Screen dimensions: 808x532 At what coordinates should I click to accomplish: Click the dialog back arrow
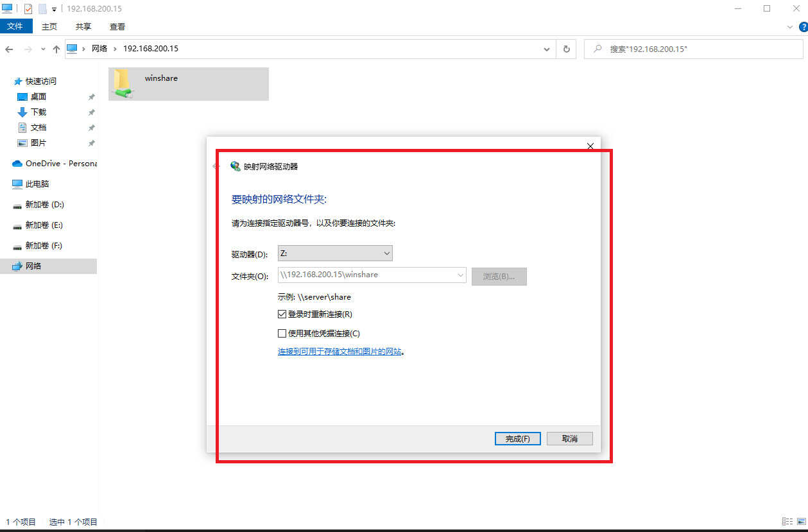216,166
